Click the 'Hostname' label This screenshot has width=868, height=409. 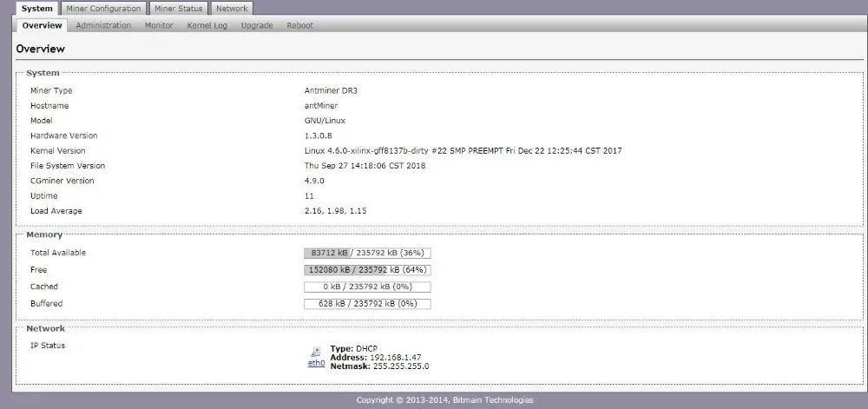pyautogui.click(x=49, y=106)
